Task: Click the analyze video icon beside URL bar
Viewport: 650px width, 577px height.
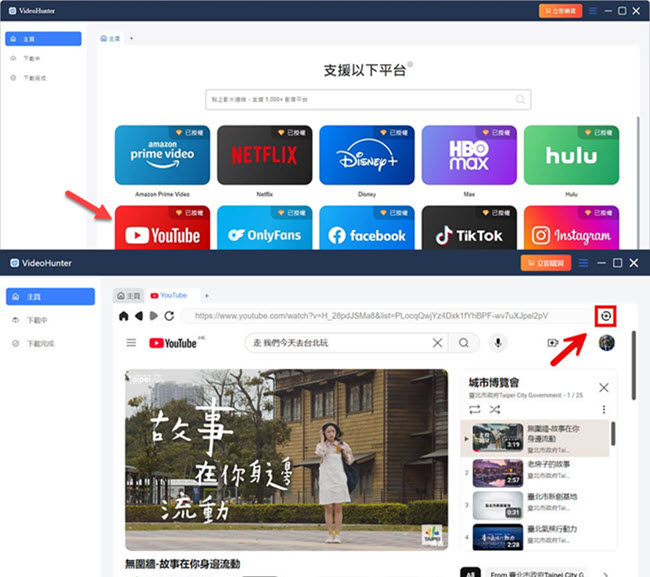Action: coord(606,316)
